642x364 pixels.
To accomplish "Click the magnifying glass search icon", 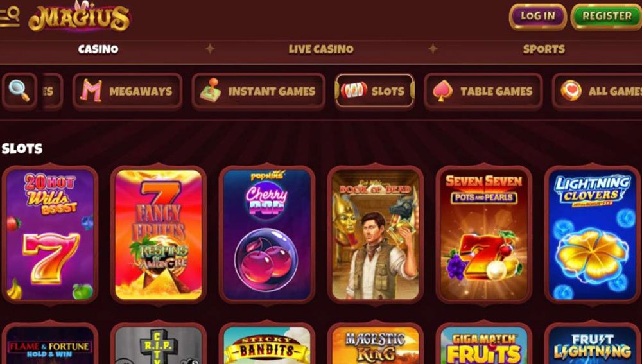I will pyautogui.click(x=19, y=91).
